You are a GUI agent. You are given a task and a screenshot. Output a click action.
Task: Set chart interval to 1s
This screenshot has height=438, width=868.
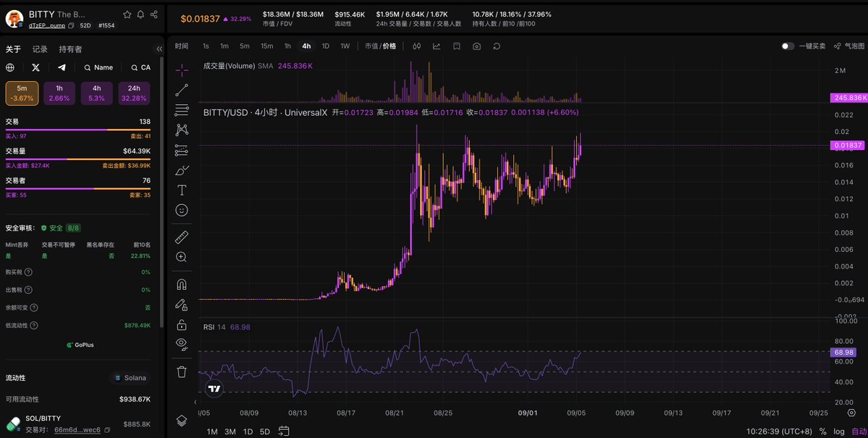click(206, 46)
